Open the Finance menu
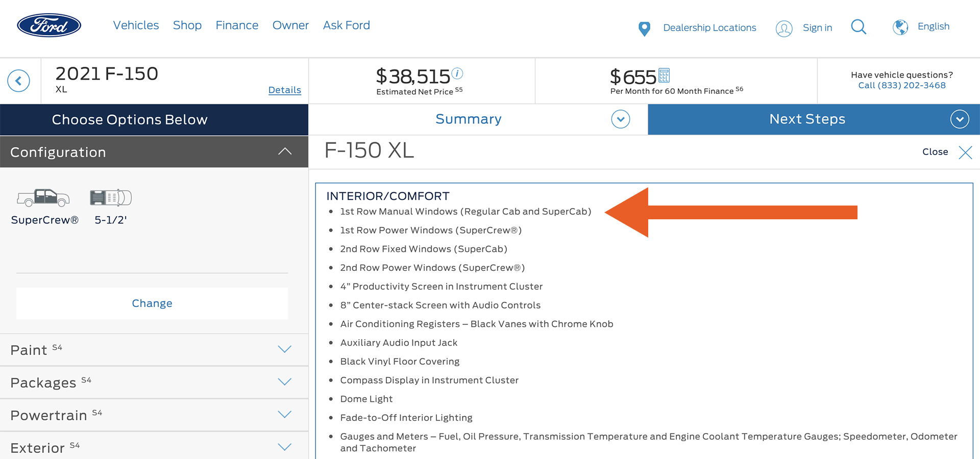 tap(237, 25)
